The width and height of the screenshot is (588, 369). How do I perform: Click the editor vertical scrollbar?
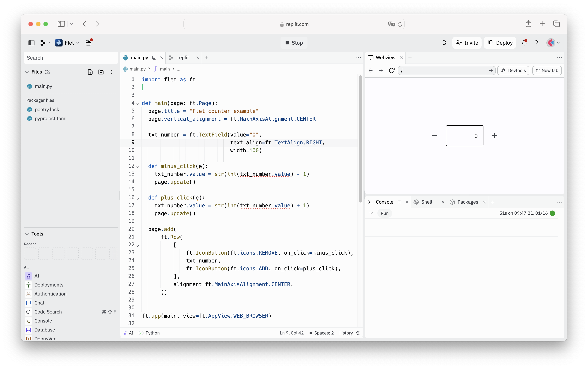360,139
